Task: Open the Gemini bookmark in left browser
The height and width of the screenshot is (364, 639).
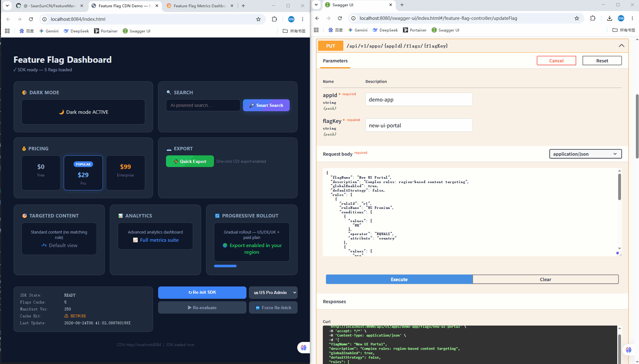Action: pos(49,31)
